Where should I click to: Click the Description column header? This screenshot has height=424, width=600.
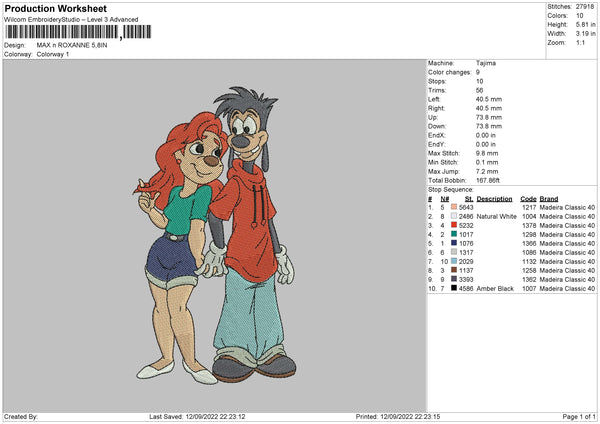tap(494, 198)
